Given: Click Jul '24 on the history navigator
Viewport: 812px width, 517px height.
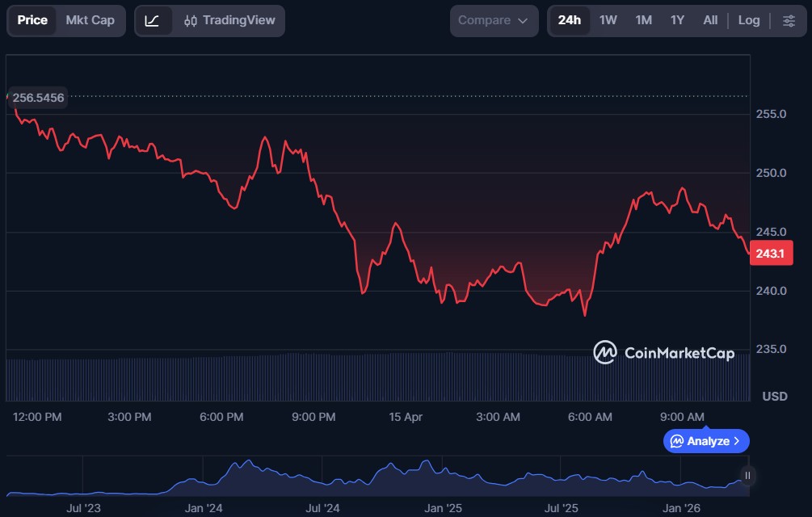Looking at the screenshot, I should 323,508.
